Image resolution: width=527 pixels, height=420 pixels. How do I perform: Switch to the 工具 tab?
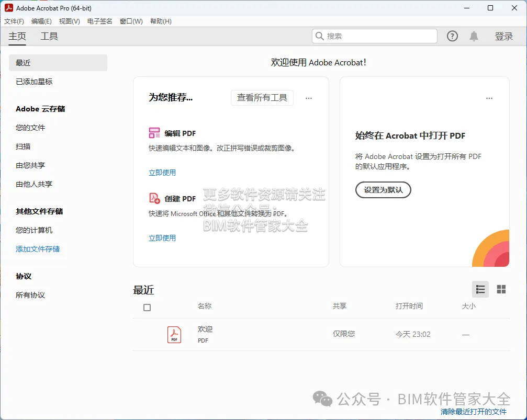tap(49, 36)
